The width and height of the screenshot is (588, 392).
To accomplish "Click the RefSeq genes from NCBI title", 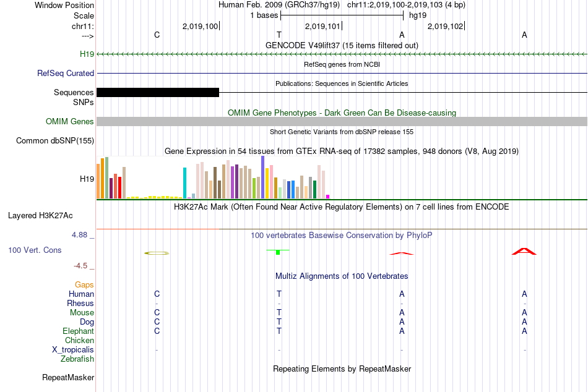I will coord(342,64).
